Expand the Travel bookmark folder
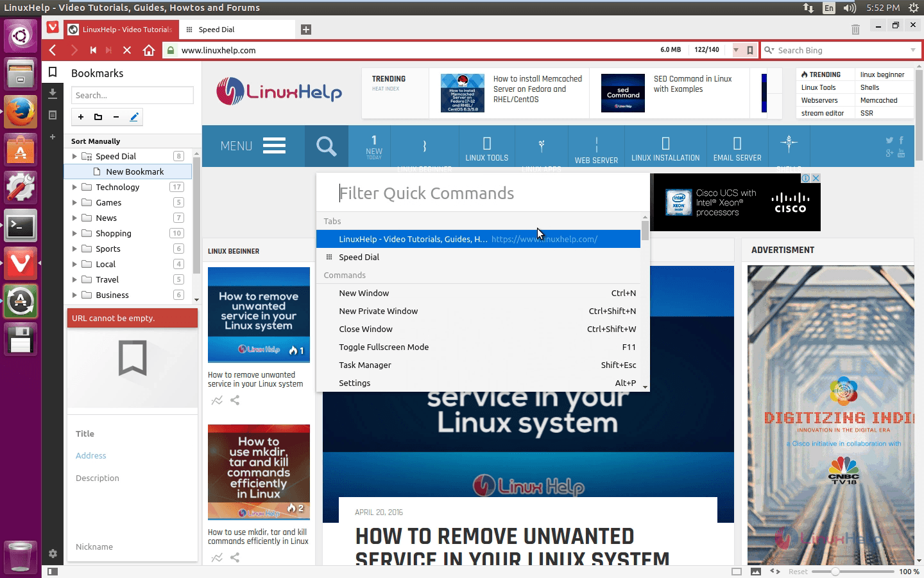Image resolution: width=924 pixels, height=578 pixels. (x=74, y=279)
